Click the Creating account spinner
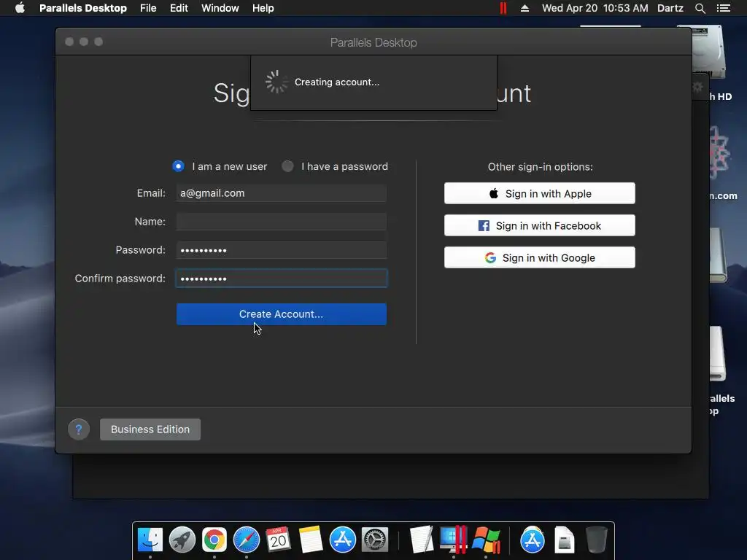747x560 pixels. pyautogui.click(x=276, y=82)
